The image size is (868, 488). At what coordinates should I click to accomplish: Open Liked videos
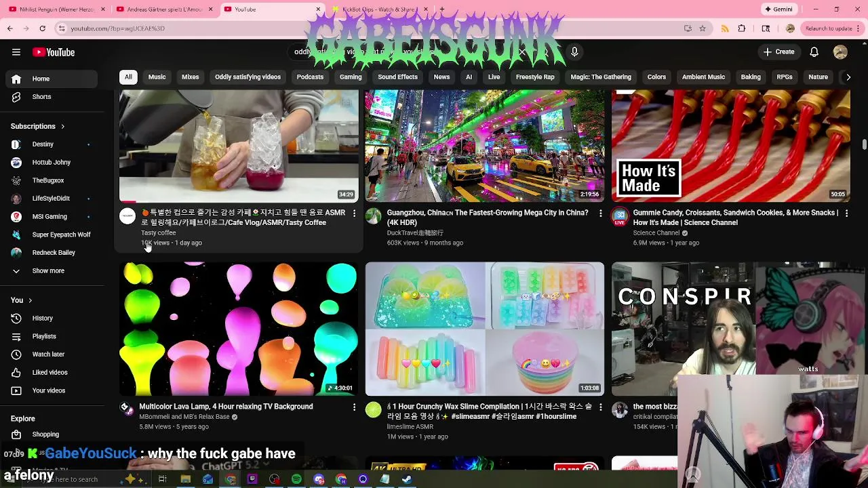click(51, 372)
